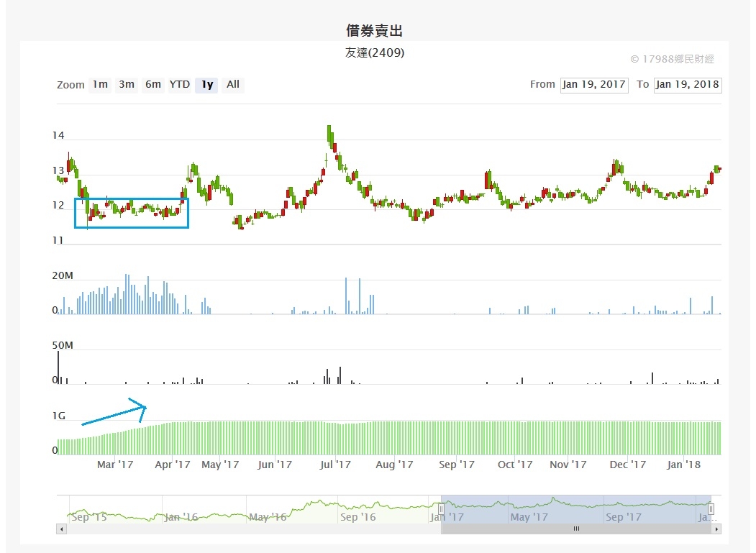
Task: Edit the From date field
Action: (594, 85)
